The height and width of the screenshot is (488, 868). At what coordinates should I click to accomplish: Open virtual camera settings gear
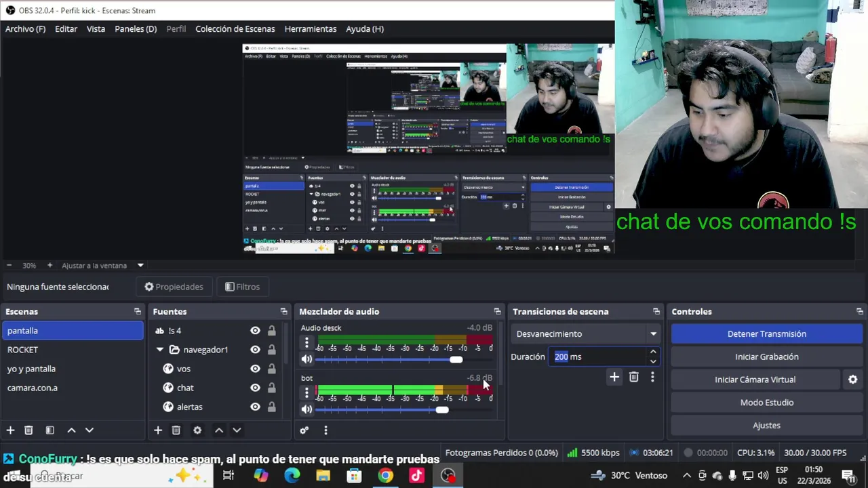853,380
